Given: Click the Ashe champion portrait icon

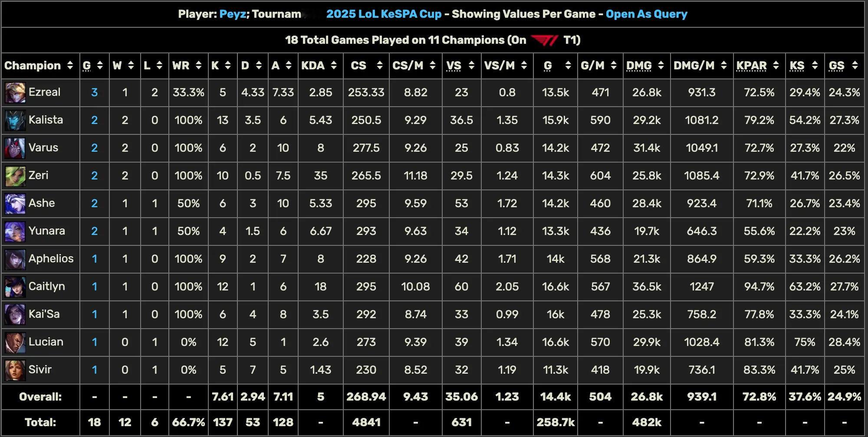Looking at the screenshot, I should pyautogui.click(x=15, y=204).
